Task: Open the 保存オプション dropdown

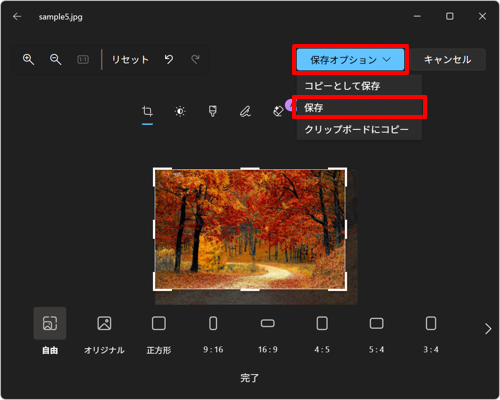Action: point(350,60)
